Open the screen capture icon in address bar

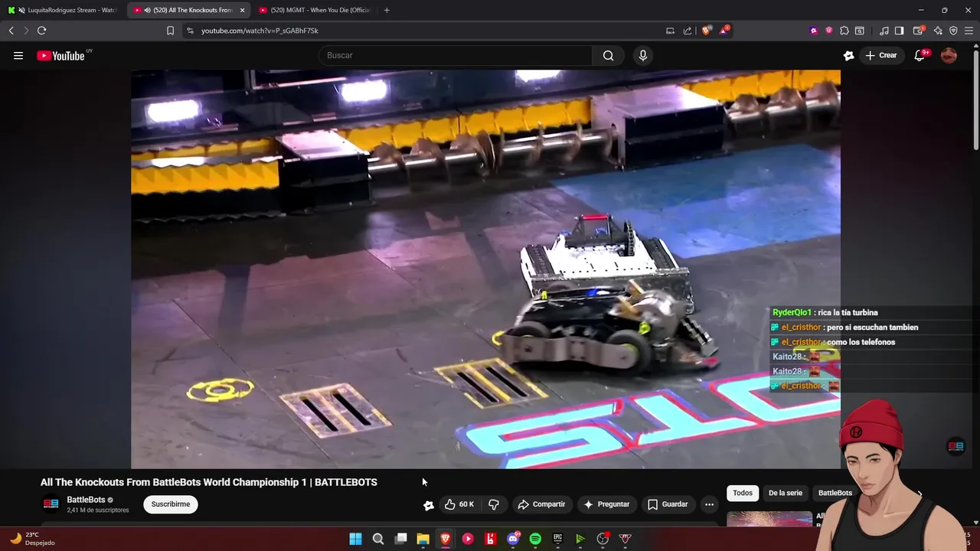670,31
